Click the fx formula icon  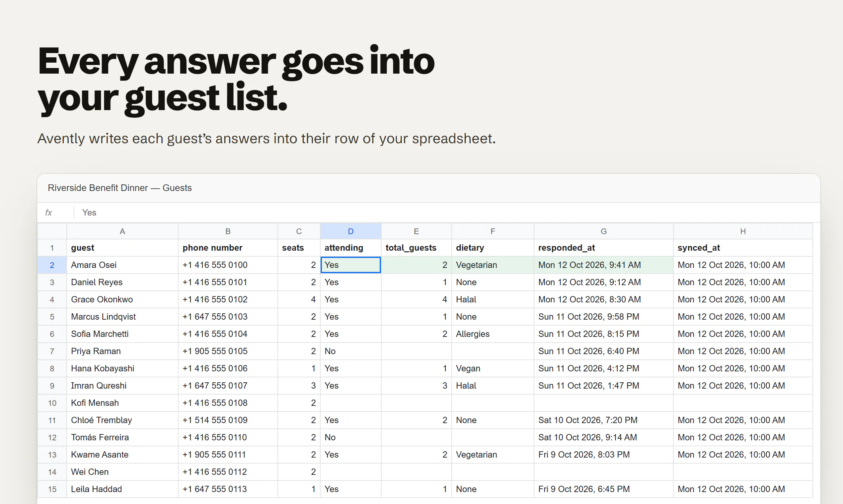[48, 213]
